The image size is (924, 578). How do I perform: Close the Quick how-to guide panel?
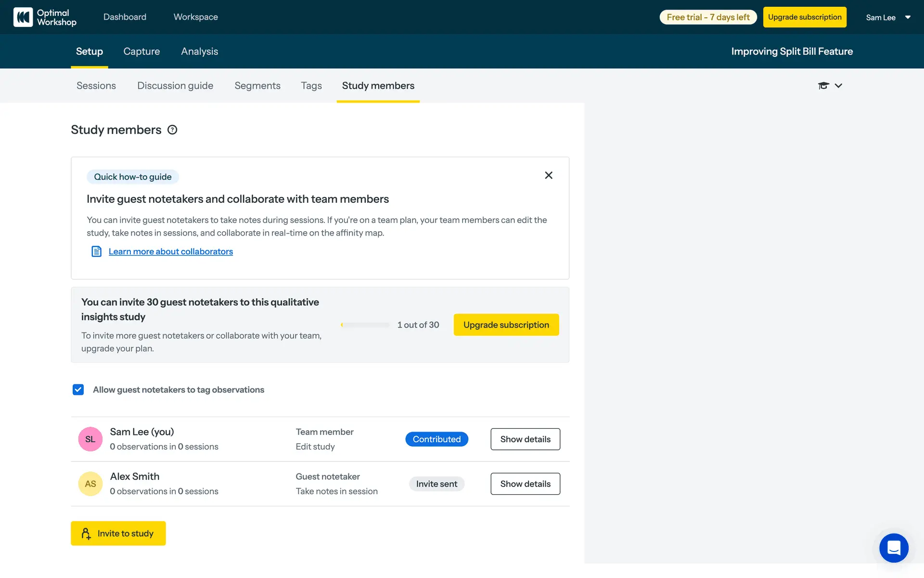point(548,175)
